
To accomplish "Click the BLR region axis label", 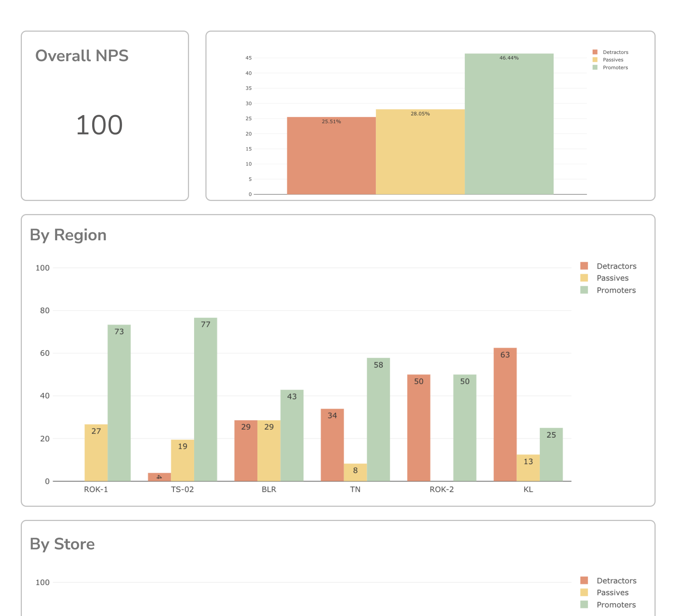I will point(269,490).
